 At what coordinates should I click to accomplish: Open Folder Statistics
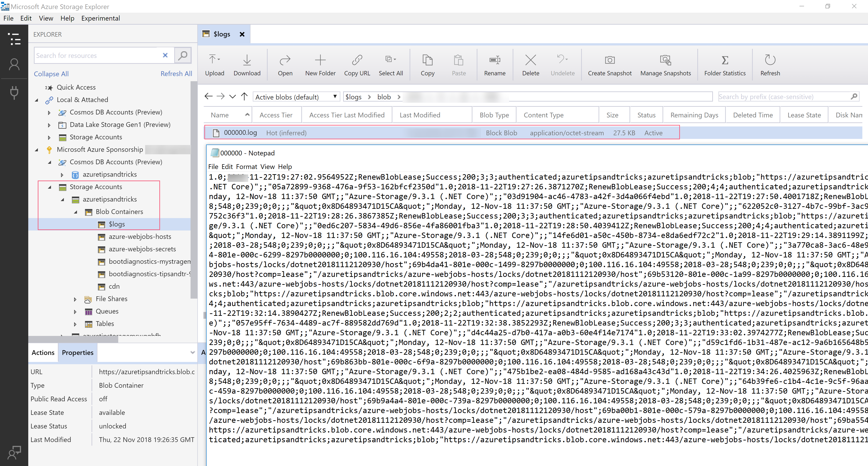pos(725,65)
